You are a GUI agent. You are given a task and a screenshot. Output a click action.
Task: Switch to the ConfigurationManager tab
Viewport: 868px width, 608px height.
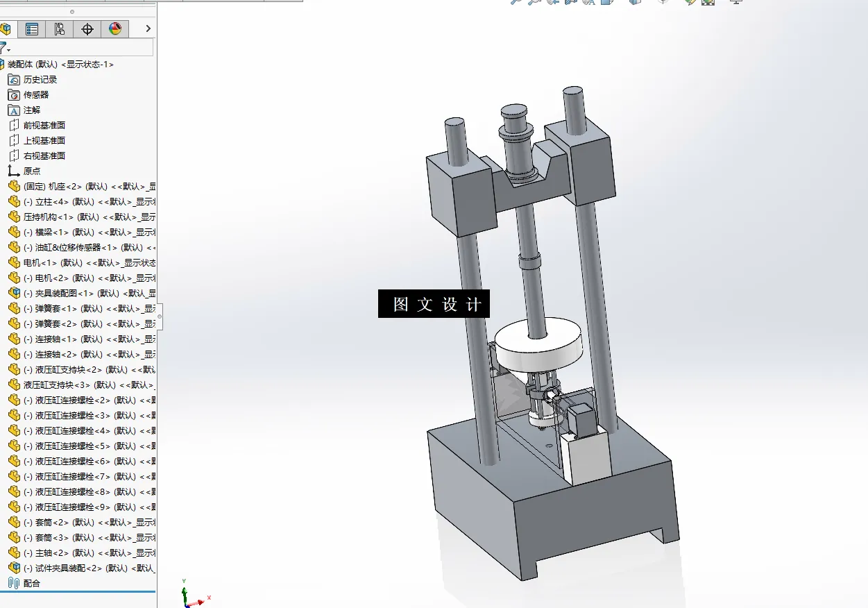59,29
